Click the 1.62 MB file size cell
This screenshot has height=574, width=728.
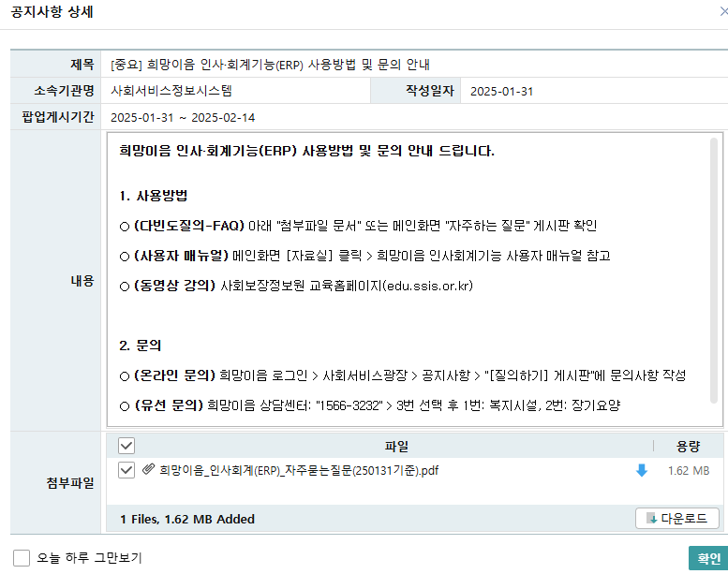click(689, 471)
